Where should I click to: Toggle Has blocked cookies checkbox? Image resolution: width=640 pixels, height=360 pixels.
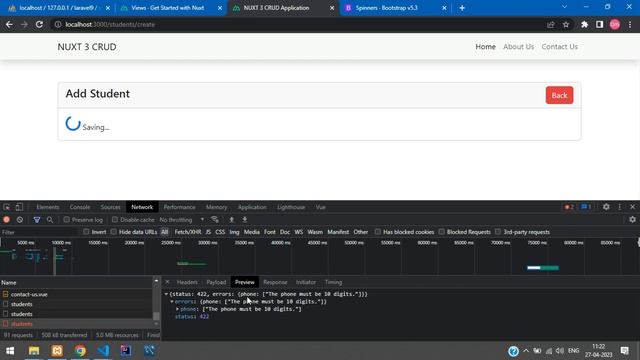[378, 232]
